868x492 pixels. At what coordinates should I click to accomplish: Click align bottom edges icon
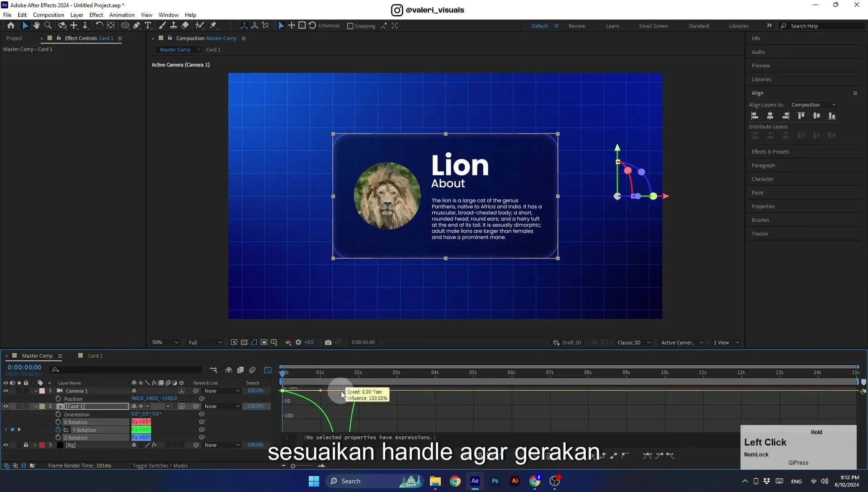[832, 116]
